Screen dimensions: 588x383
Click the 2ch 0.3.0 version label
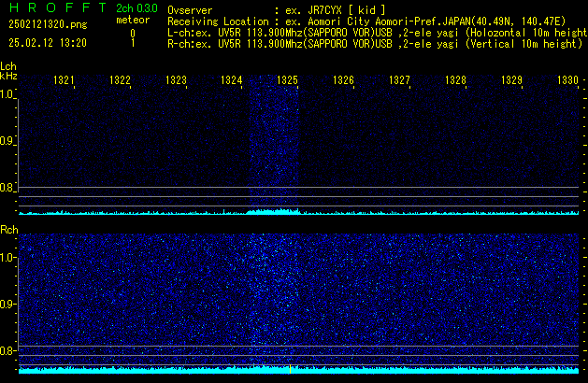tap(136, 8)
